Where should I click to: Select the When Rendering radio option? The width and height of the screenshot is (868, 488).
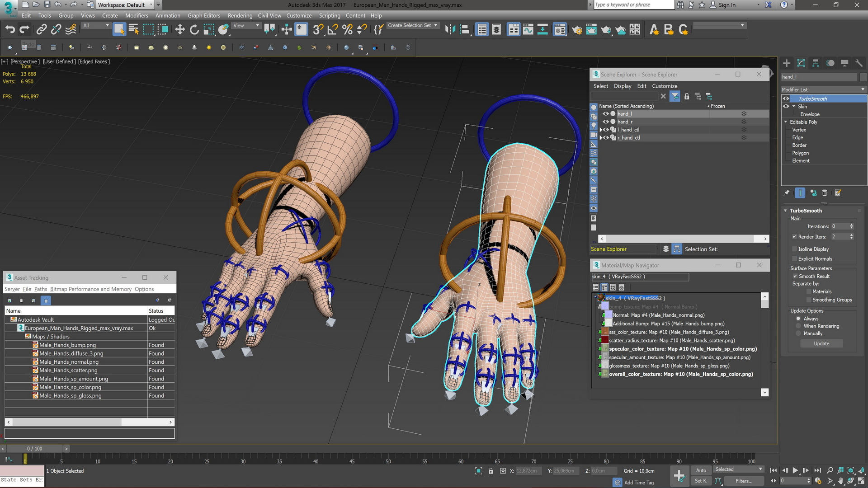[798, 326]
